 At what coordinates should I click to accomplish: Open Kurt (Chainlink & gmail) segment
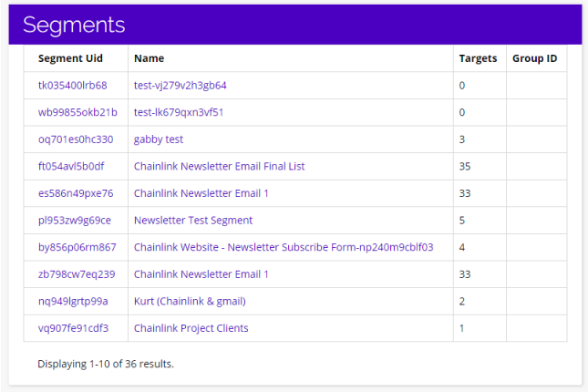[190, 301]
